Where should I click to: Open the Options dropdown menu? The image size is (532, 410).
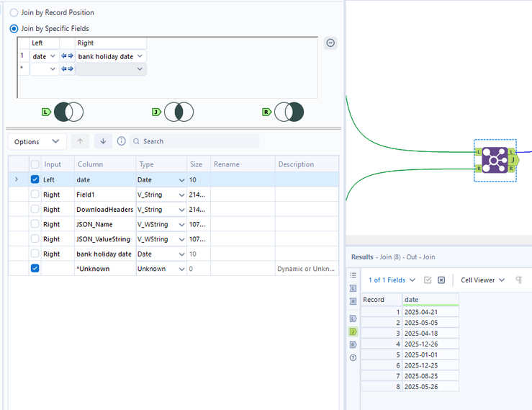(37, 141)
